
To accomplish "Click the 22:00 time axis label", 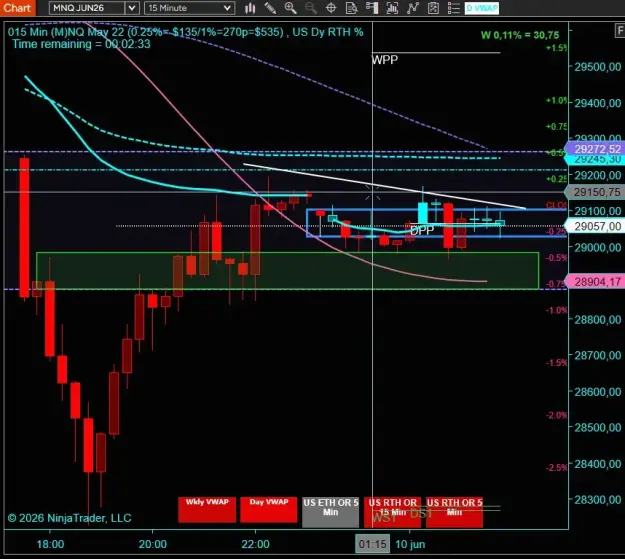I will point(255,544).
